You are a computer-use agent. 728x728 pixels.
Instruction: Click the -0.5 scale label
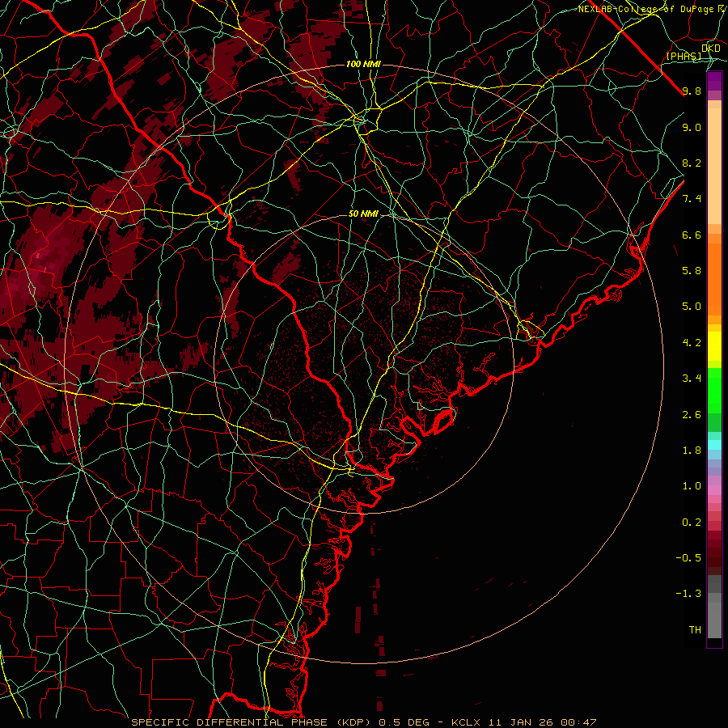[x=688, y=558]
